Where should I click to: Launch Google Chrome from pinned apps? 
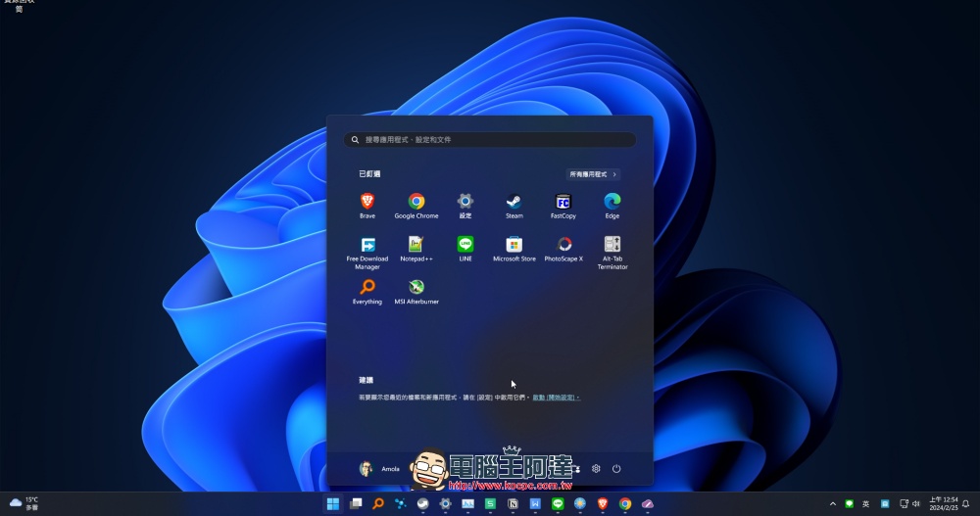(x=416, y=206)
